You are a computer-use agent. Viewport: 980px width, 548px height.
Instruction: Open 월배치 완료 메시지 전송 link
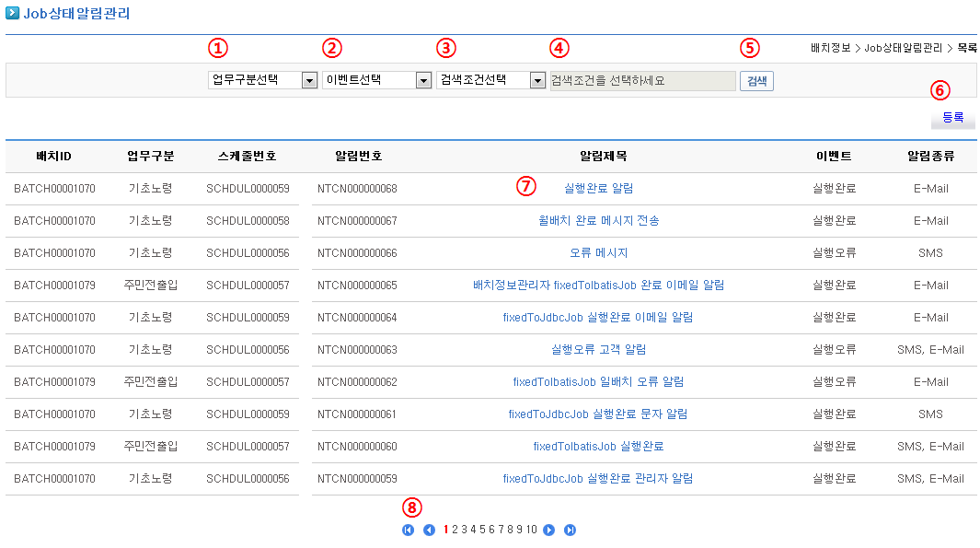(598, 221)
